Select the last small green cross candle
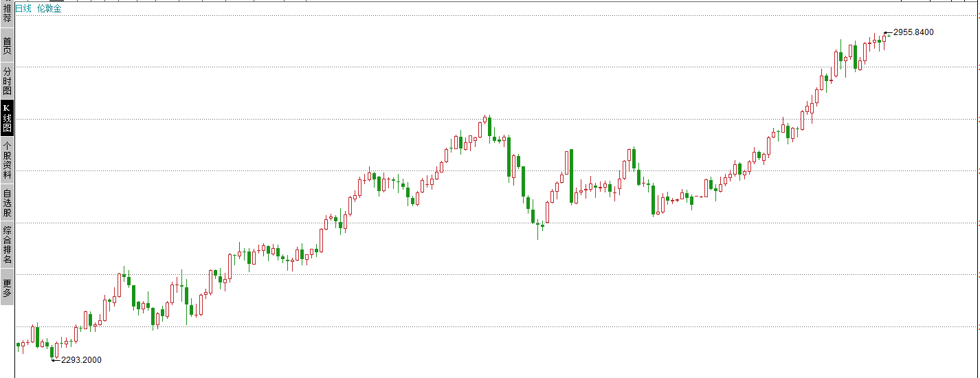Screen dimensions: 980x378 click(x=889, y=36)
